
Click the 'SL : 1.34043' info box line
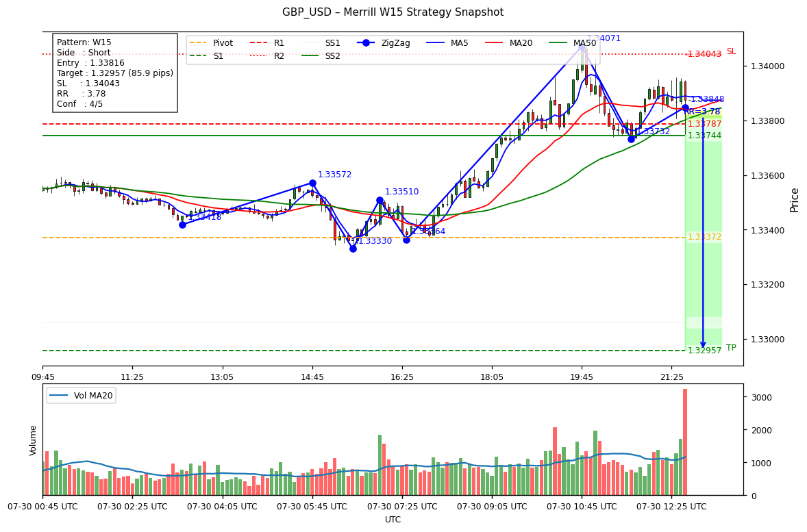pyautogui.click(x=88, y=84)
